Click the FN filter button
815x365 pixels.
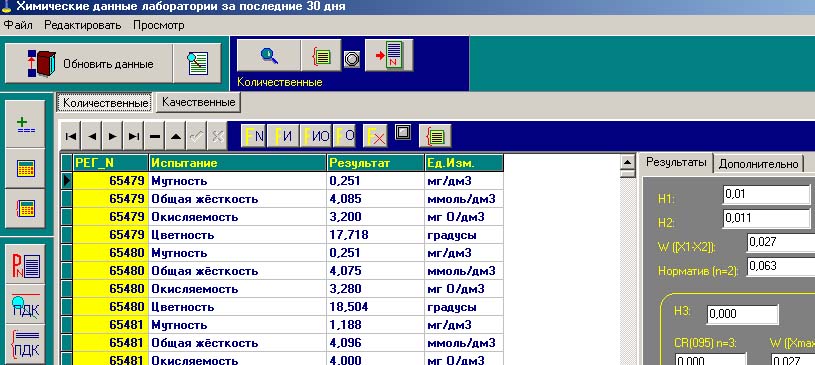click(x=254, y=136)
